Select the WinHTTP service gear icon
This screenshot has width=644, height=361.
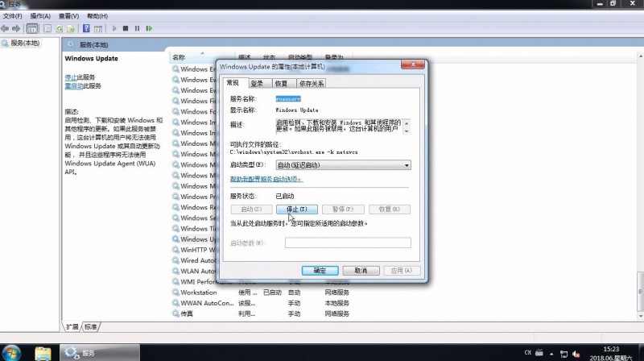pos(175,250)
